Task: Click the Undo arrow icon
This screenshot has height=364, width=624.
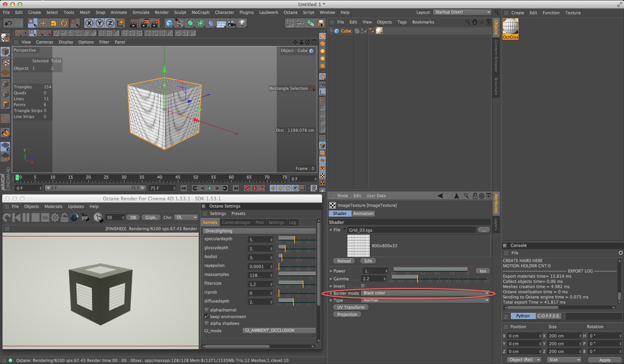Action: pos(8,23)
